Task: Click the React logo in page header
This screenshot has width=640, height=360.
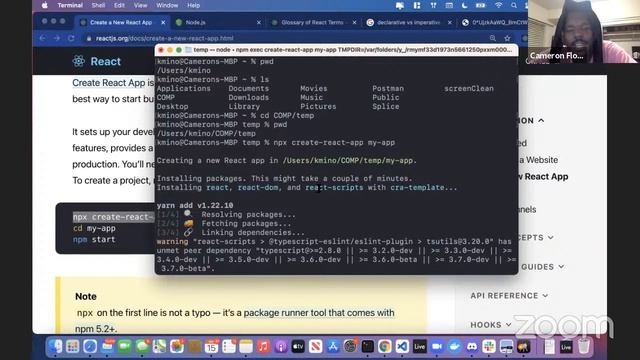Action: (x=97, y=61)
